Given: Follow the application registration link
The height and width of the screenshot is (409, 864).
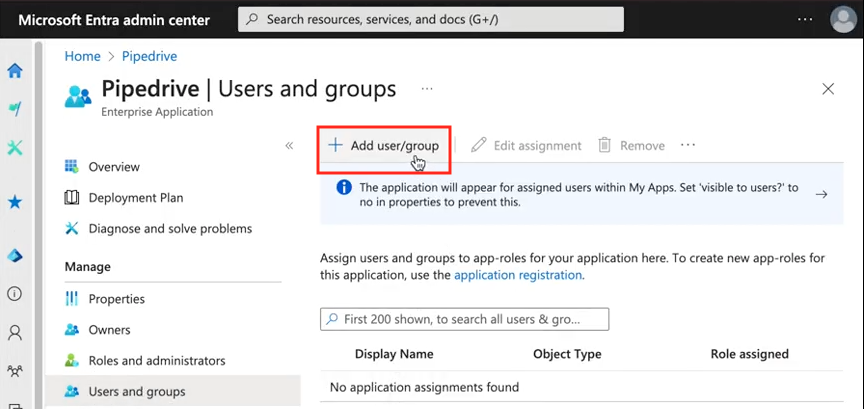Looking at the screenshot, I should (x=517, y=274).
